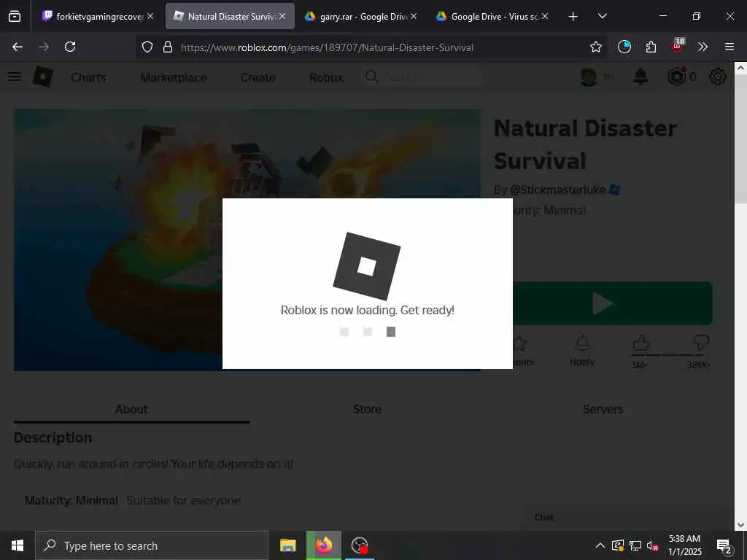Expand the list all tabs dropdown
747x560 pixels.
click(602, 16)
